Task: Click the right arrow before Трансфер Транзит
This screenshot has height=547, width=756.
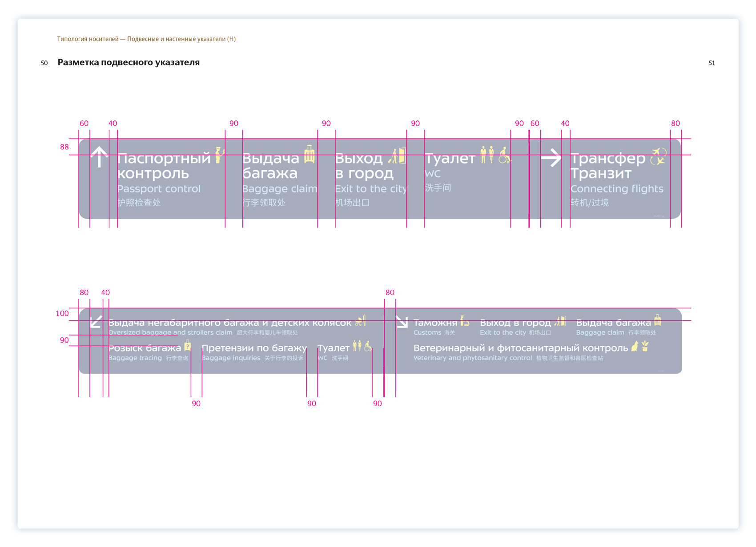Action: (551, 158)
